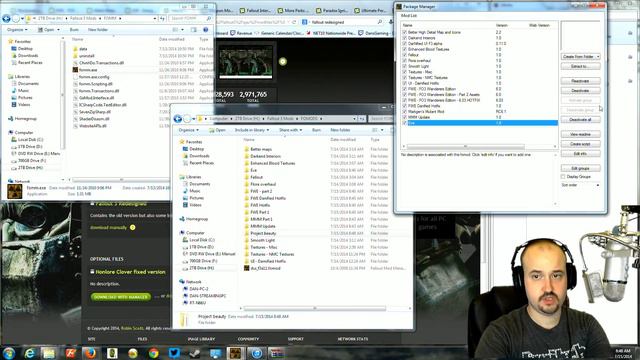Uncheck the Flora overhaul mod
Image resolution: width=640 pixels, height=360 pixels.
404,60
